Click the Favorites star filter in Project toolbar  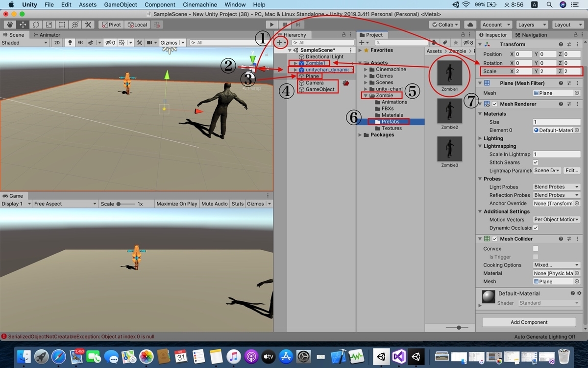pos(456,43)
